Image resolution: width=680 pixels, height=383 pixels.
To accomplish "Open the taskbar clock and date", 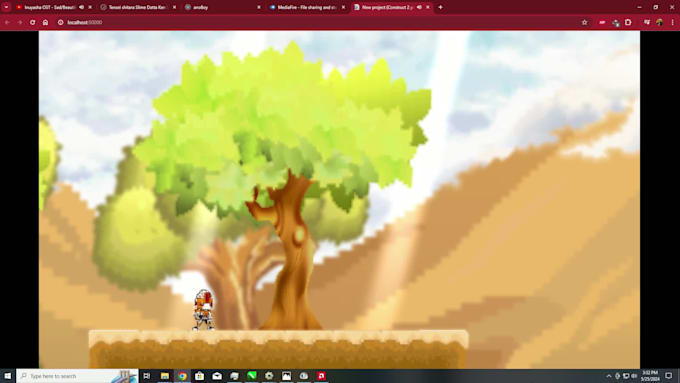I will pyautogui.click(x=650, y=376).
